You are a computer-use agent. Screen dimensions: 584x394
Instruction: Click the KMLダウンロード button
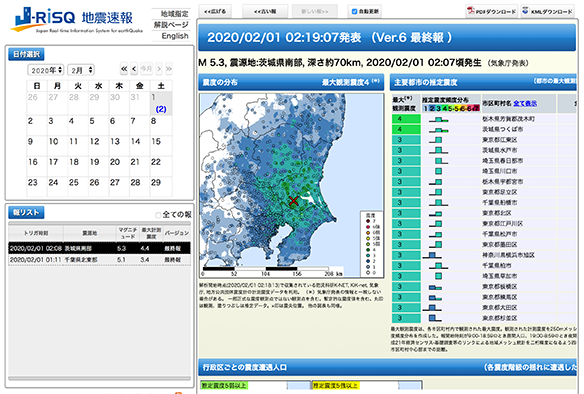click(548, 11)
